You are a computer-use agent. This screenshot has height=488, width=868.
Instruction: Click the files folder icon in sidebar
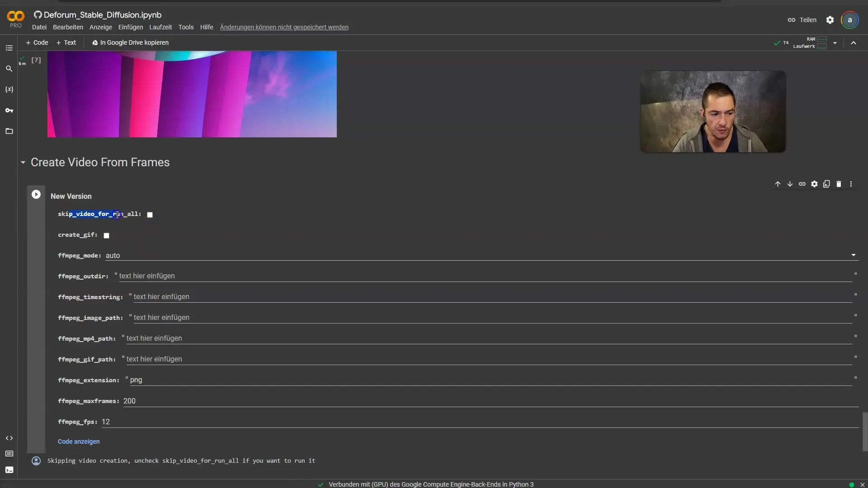pos(9,131)
